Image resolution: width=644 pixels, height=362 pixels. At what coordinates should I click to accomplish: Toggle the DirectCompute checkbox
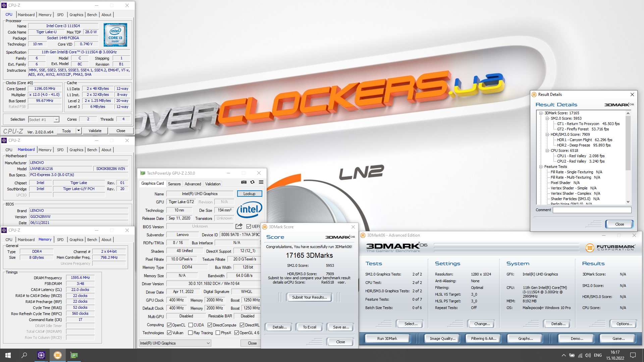[x=210, y=325]
